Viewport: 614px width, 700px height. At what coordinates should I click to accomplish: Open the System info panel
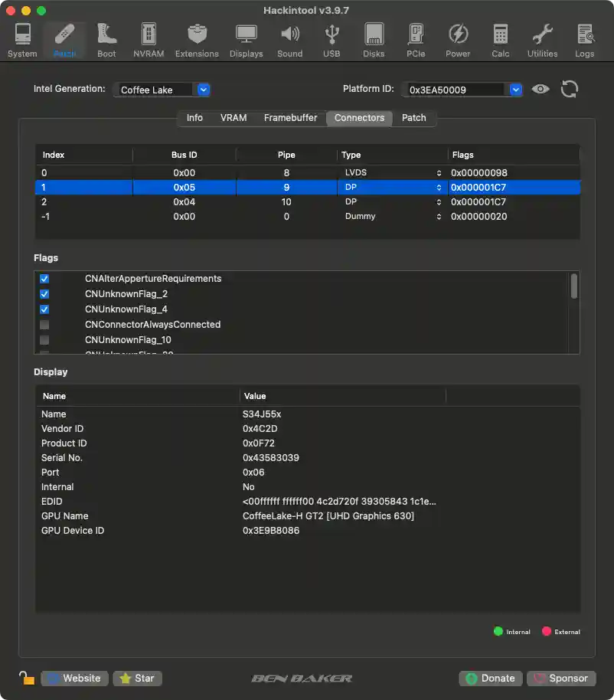[x=22, y=38]
